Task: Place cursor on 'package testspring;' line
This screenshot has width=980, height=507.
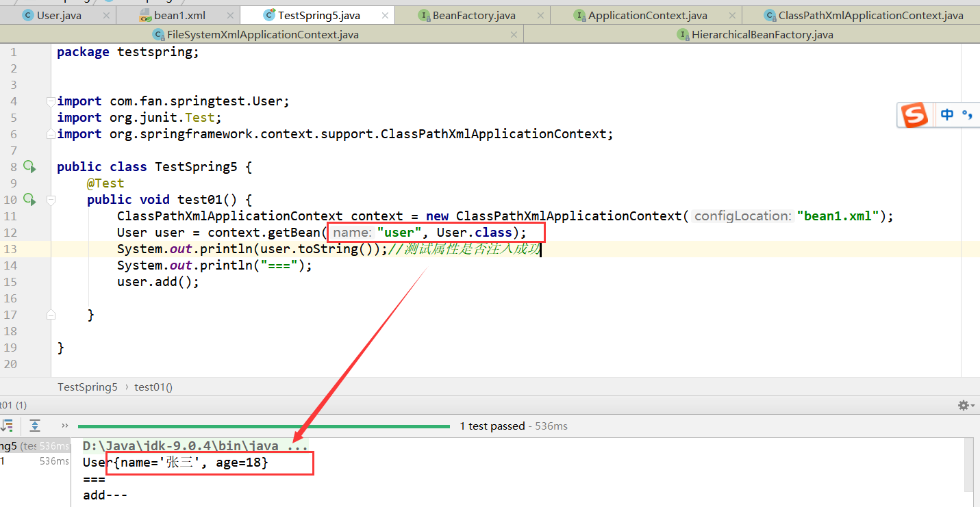Action: 128,52
